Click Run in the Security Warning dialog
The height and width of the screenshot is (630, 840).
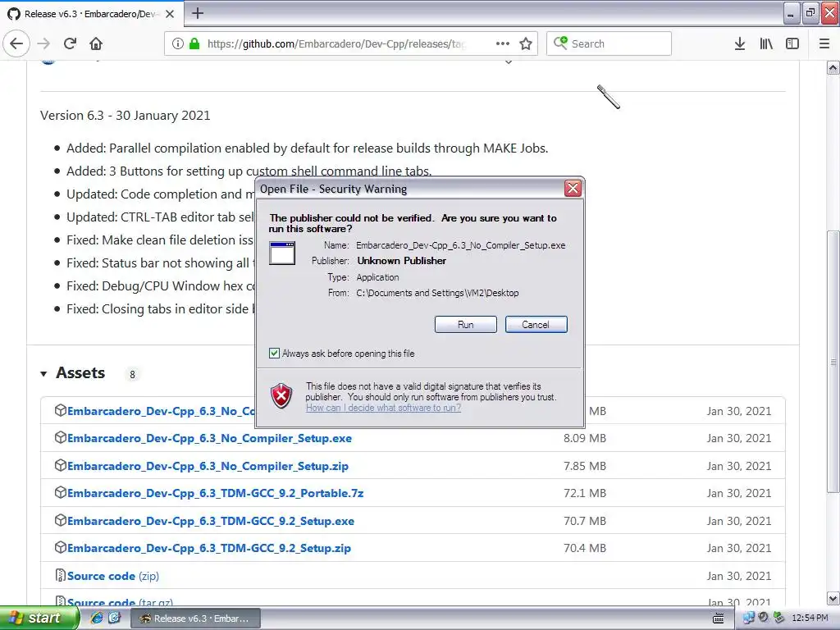click(x=466, y=325)
